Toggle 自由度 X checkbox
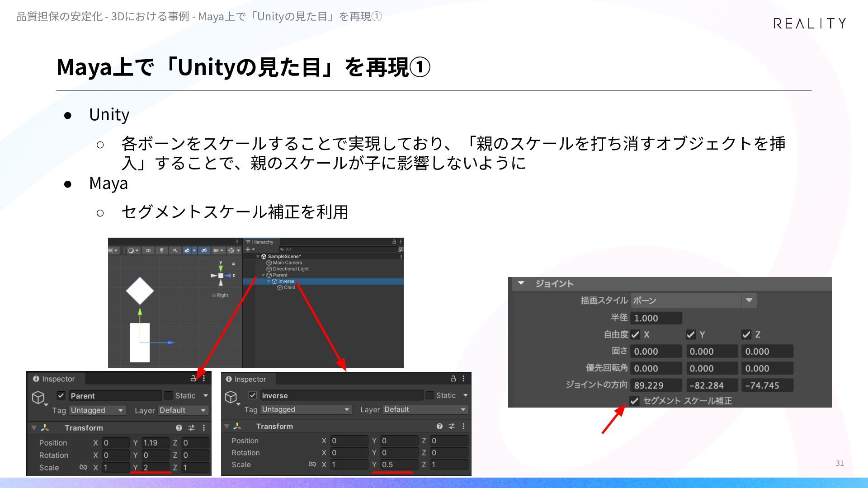The width and height of the screenshot is (868, 488). click(x=635, y=335)
